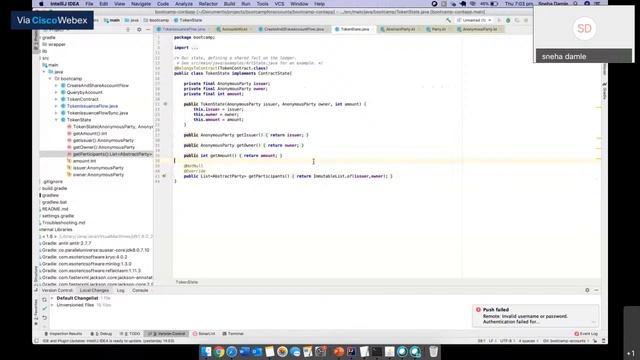The width and height of the screenshot is (640, 360).
Task: Open the Log tab in Version Control
Action: point(120,290)
